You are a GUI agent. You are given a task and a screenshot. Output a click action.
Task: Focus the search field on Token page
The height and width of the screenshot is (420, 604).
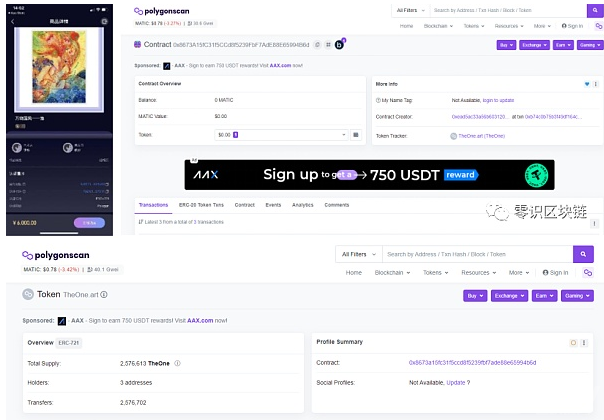pos(478,254)
